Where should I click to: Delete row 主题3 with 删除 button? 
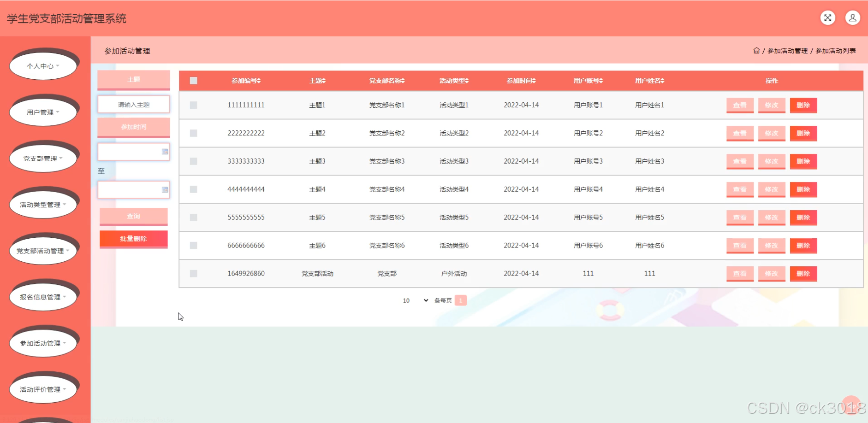(x=803, y=161)
